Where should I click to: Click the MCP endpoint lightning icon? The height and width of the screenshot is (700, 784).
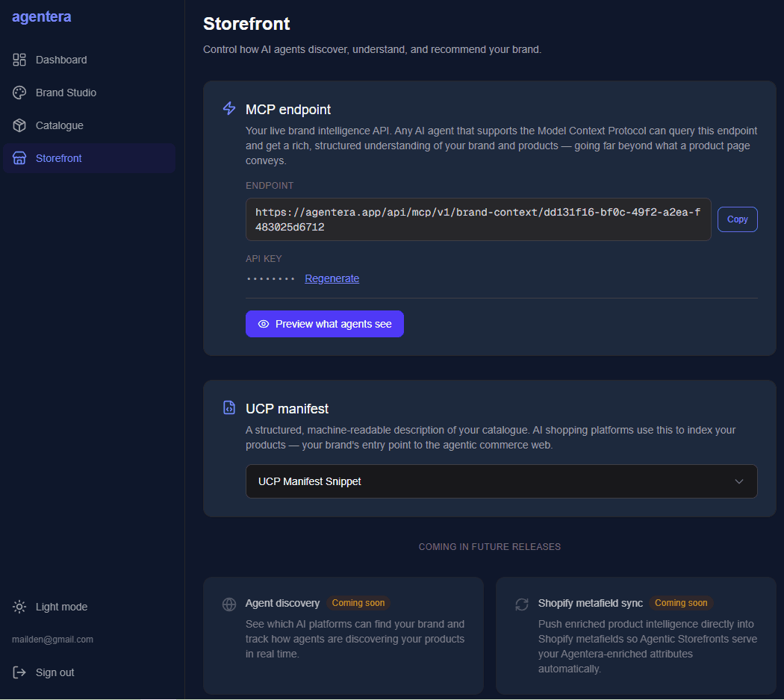tap(229, 109)
